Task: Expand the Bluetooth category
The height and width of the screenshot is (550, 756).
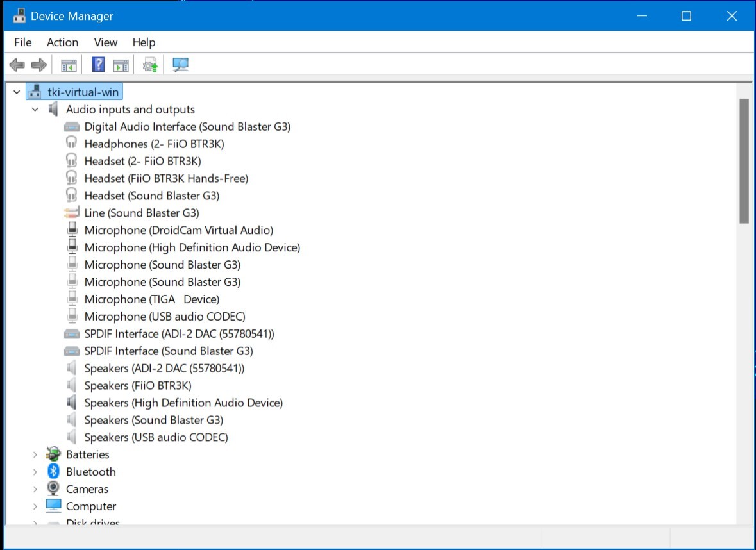Action: pos(35,472)
